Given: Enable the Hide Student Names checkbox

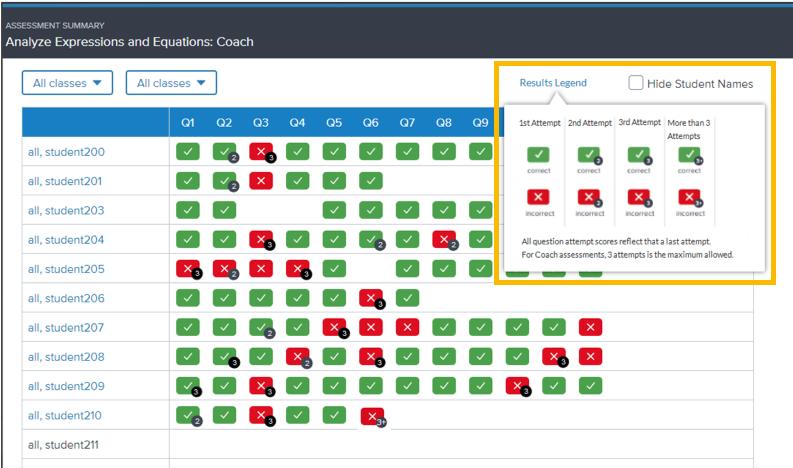Looking at the screenshot, I should coord(636,83).
